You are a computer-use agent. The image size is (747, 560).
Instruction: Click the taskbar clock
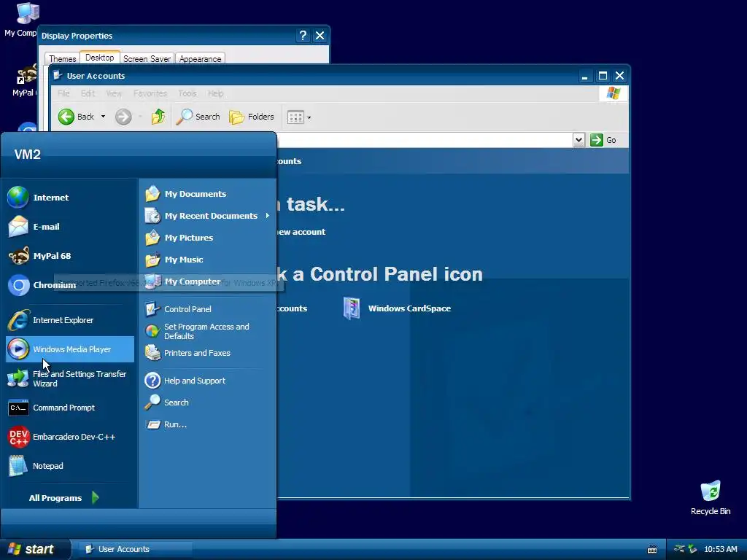click(720, 550)
